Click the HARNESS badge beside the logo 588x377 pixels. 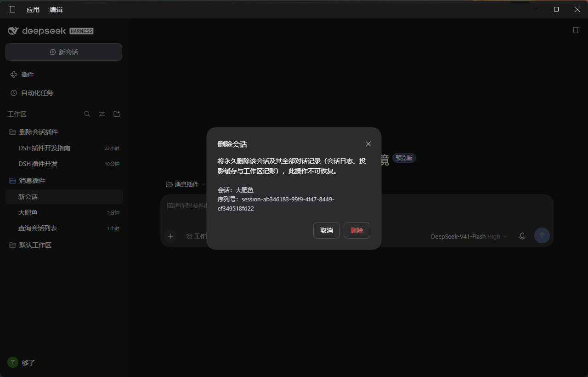click(x=81, y=31)
